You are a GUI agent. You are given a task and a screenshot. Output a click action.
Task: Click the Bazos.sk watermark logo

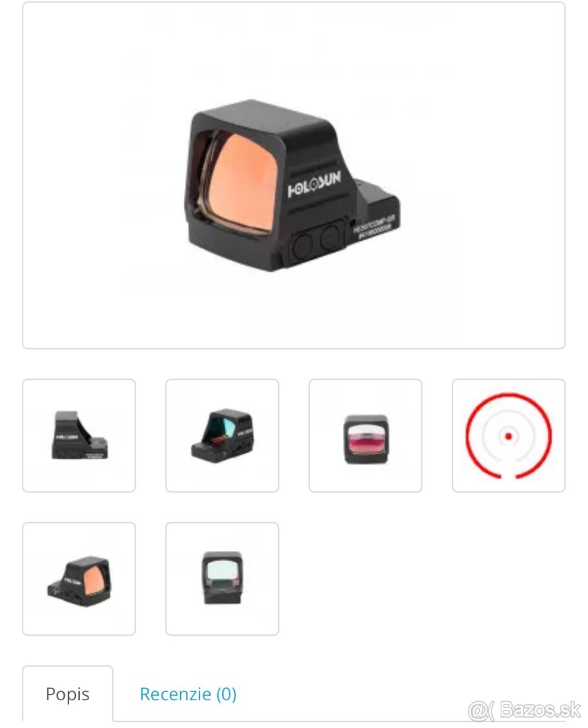point(524,710)
